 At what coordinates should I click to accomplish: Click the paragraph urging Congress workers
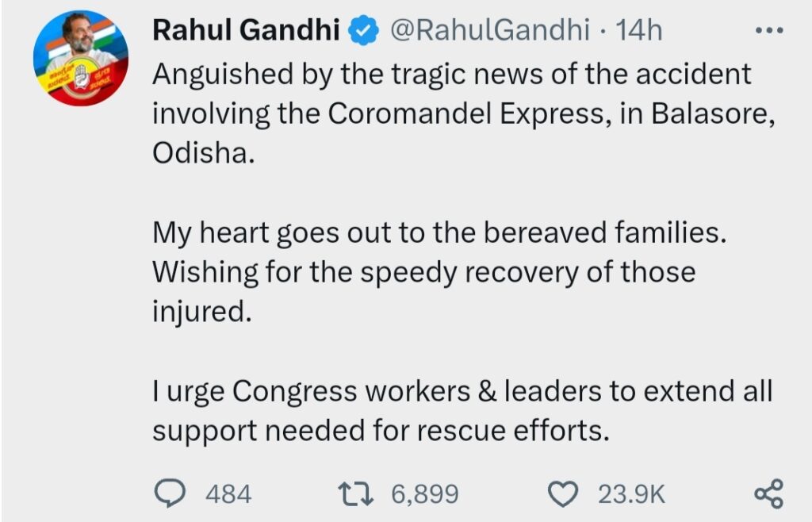462,410
